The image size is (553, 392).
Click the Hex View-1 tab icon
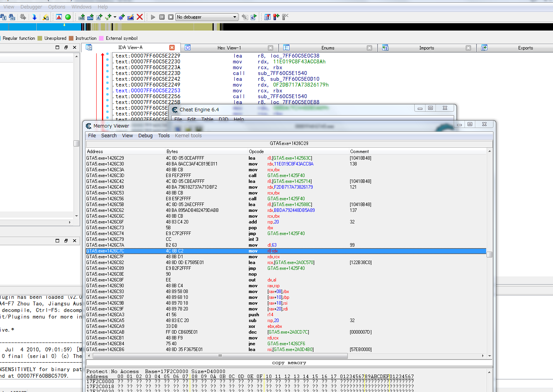coord(188,48)
